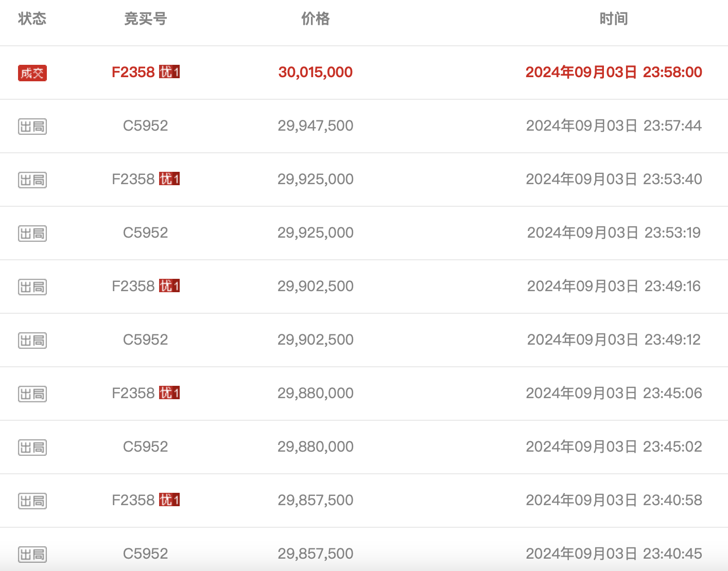Click the 时间 column header

tap(614, 19)
